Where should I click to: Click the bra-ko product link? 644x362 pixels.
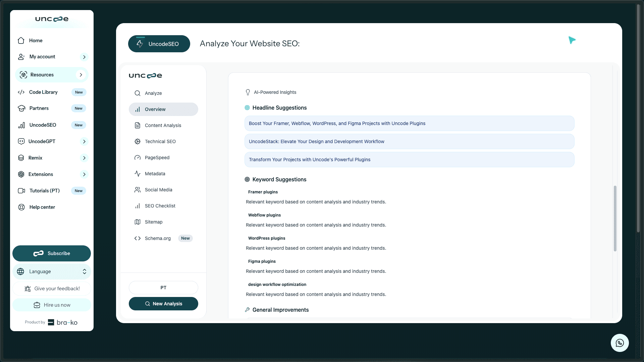pyautogui.click(x=63, y=322)
